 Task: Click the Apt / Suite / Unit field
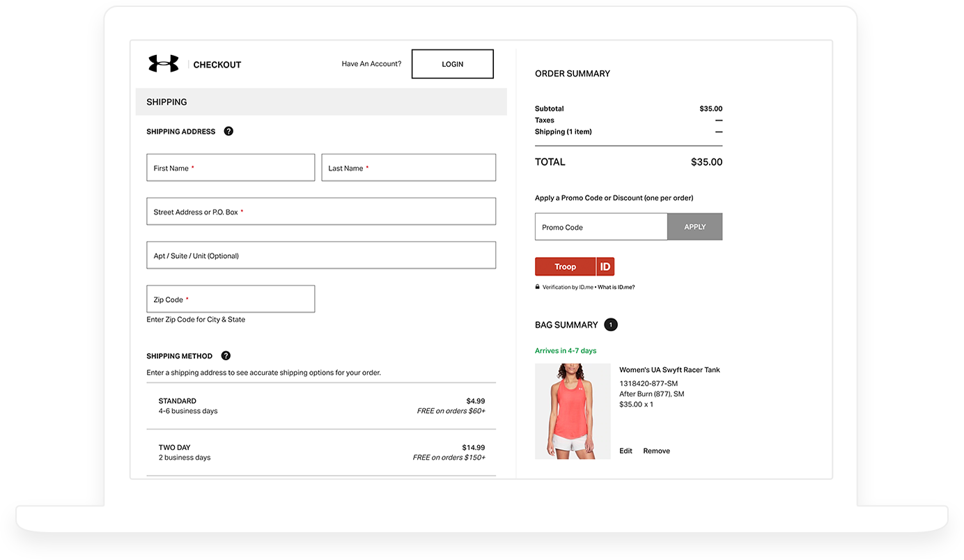(321, 256)
